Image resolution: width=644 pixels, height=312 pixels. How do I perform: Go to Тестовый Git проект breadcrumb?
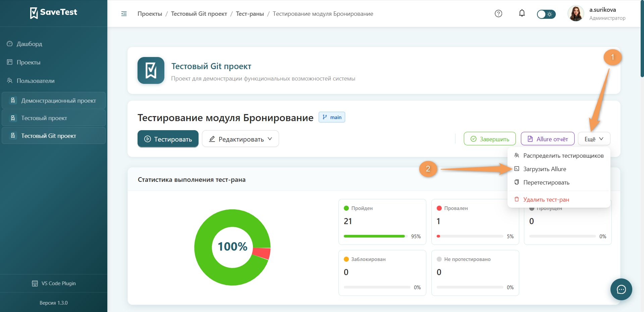click(199, 14)
